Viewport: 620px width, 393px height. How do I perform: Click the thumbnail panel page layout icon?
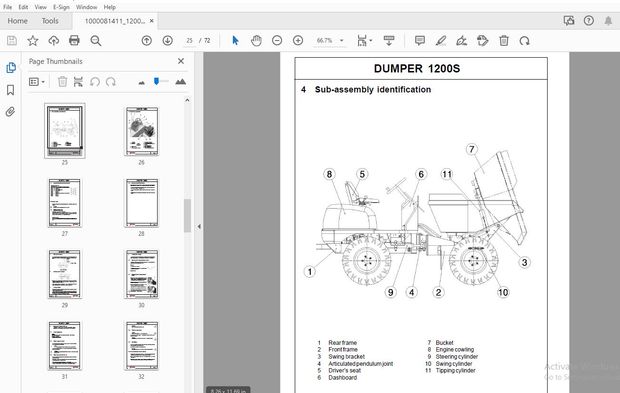click(x=78, y=81)
